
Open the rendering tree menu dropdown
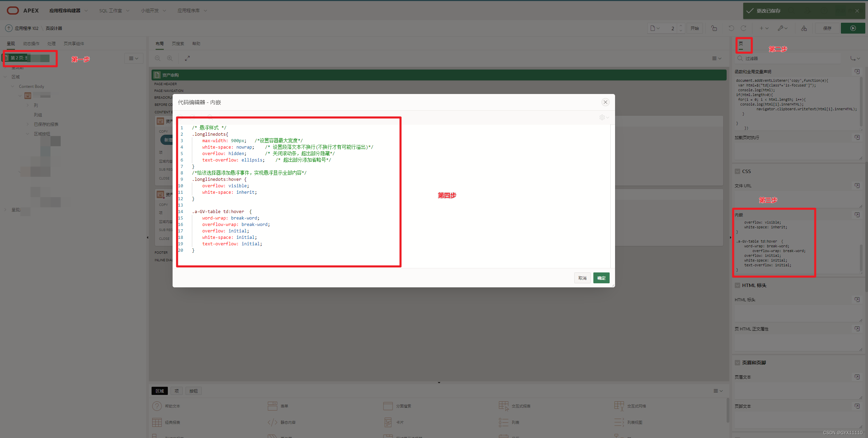[x=134, y=58]
